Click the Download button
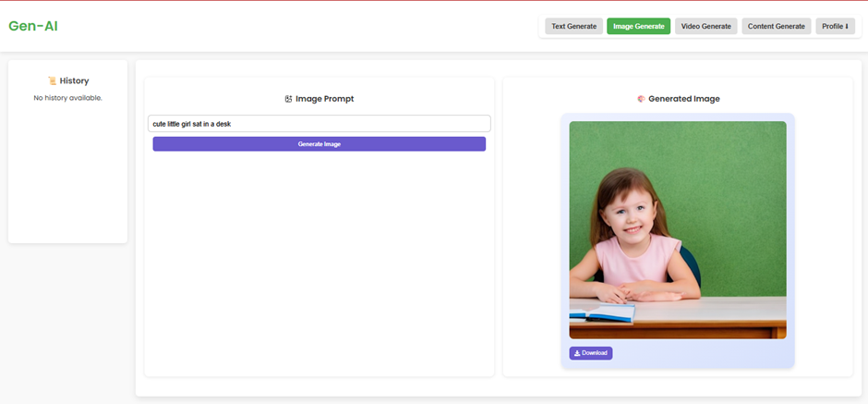868x404 pixels. [590, 353]
